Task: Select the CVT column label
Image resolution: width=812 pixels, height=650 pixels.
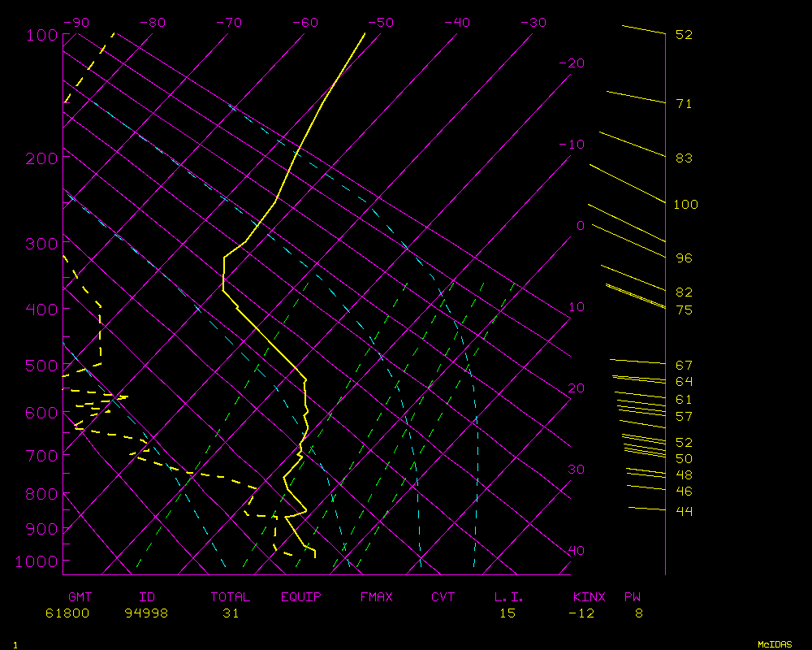Action: point(443,597)
